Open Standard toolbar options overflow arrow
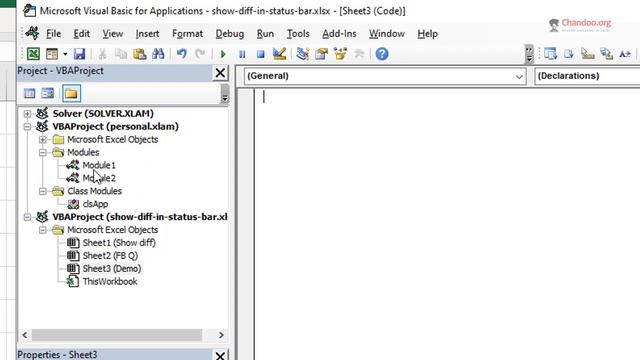Image resolution: width=640 pixels, height=360 pixels. [x=529, y=54]
